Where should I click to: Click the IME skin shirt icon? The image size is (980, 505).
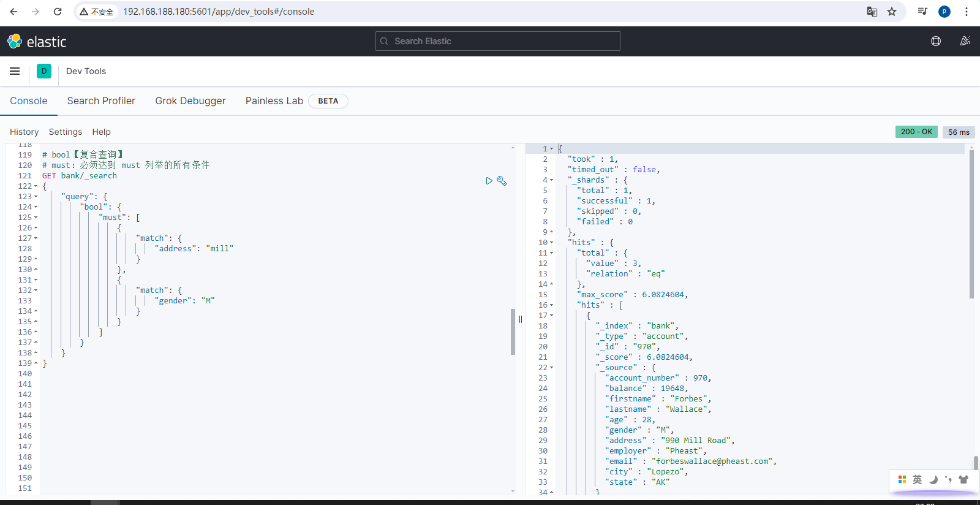963,480
